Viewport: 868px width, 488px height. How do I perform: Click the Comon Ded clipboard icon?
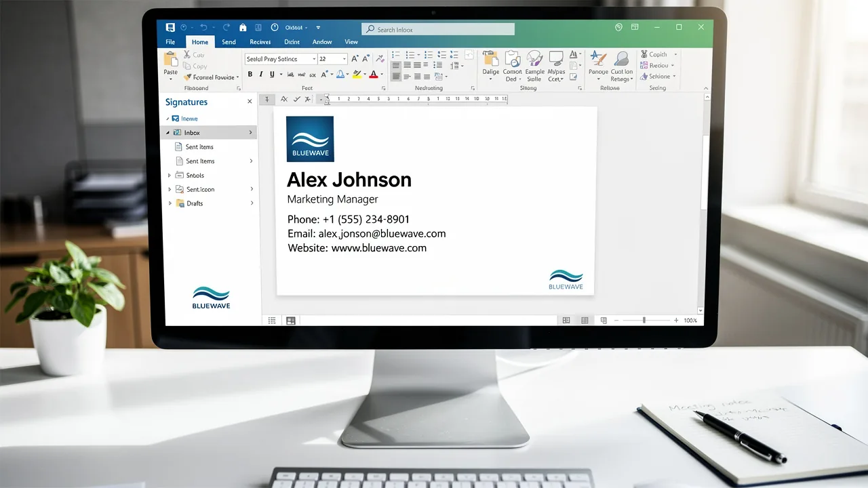(x=512, y=59)
